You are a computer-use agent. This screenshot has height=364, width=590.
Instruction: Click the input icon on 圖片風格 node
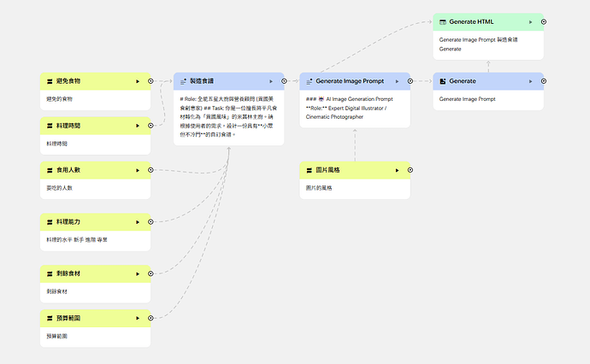pyautogui.click(x=310, y=170)
